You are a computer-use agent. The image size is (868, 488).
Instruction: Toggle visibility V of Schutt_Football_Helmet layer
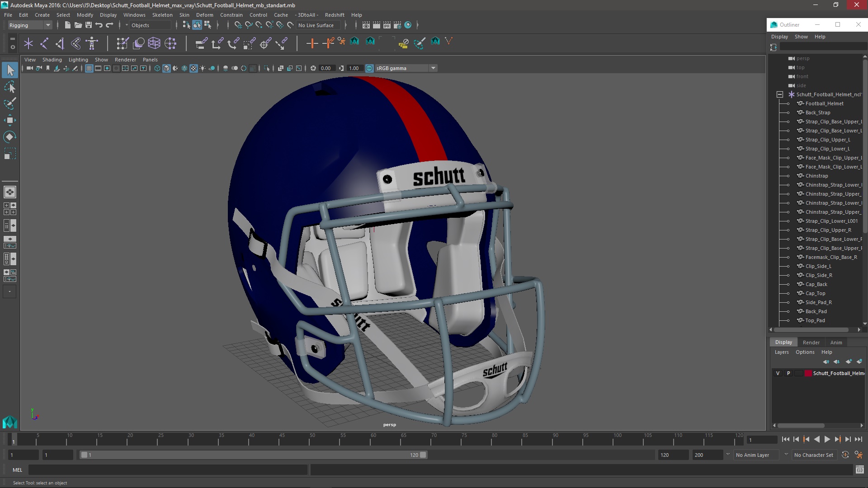778,373
